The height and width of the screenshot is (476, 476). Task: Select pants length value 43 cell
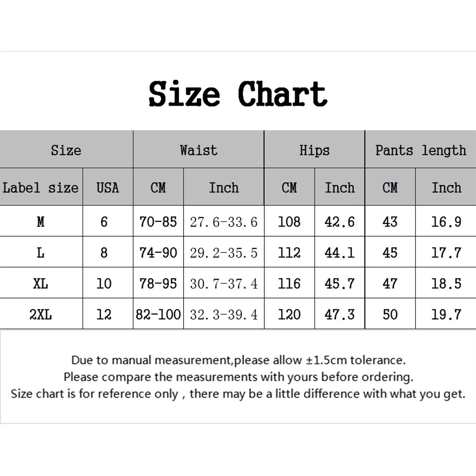click(390, 222)
